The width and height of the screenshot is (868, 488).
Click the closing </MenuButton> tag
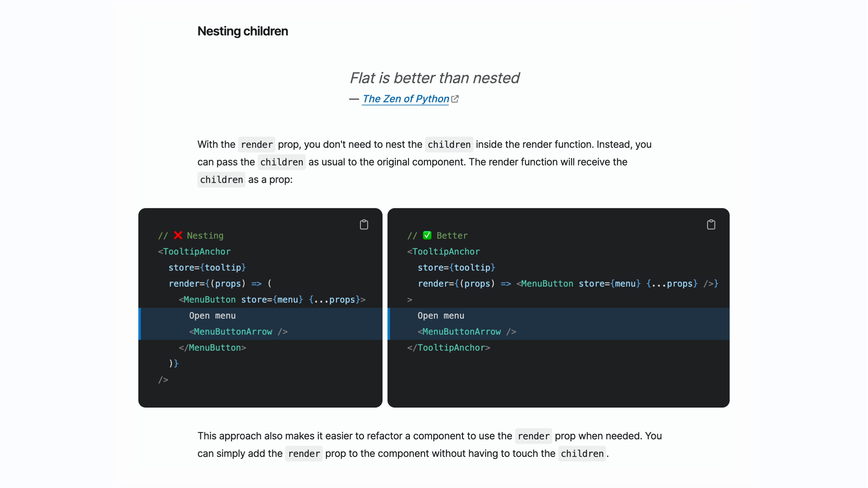(212, 348)
